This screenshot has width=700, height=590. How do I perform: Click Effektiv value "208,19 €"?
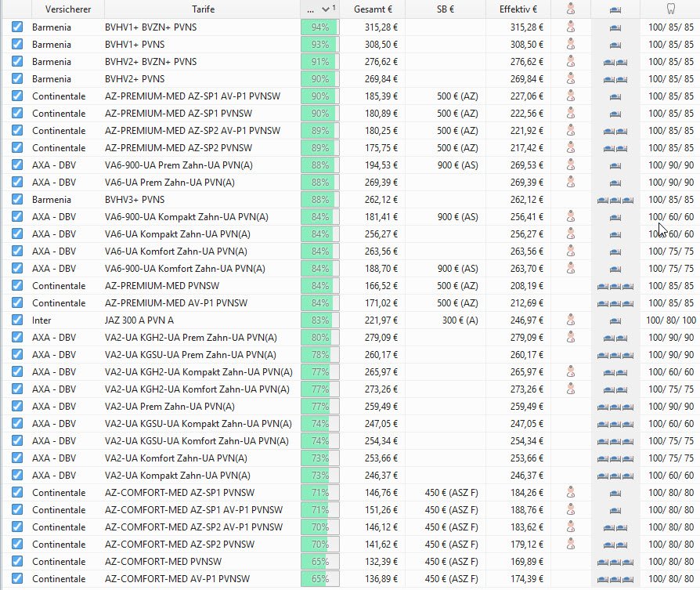point(527,286)
